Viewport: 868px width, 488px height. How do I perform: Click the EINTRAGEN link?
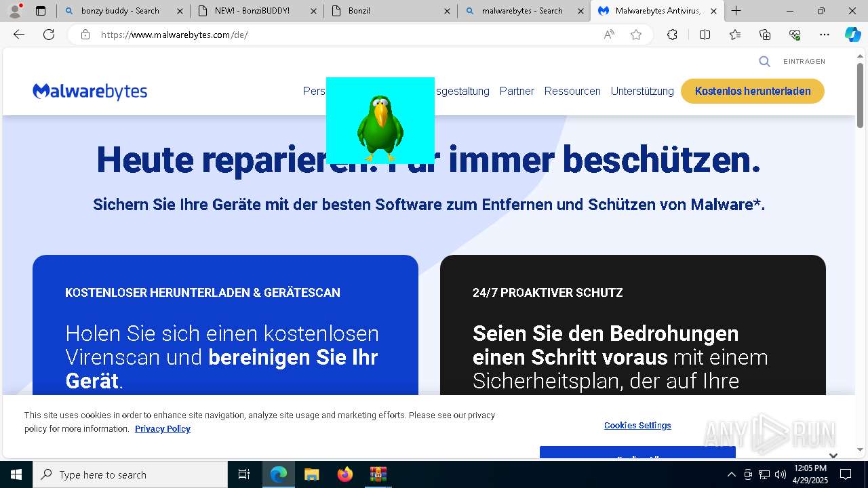pos(804,62)
